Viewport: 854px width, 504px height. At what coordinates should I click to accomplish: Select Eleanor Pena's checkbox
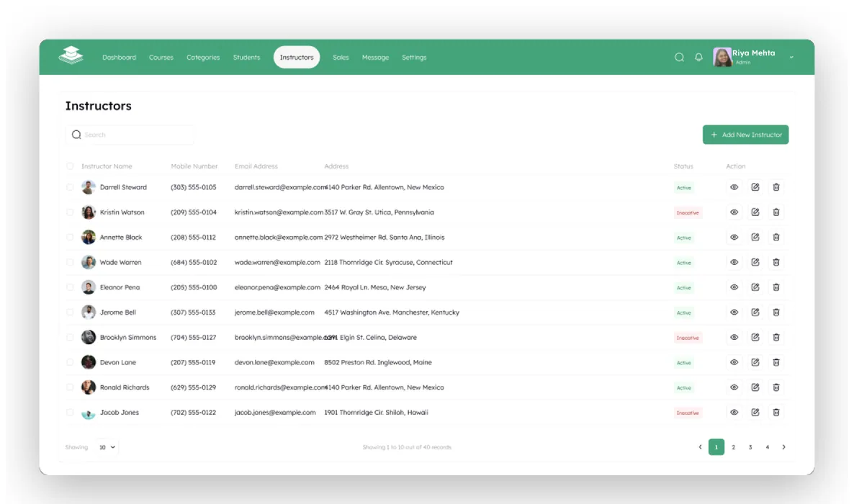click(x=70, y=287)
